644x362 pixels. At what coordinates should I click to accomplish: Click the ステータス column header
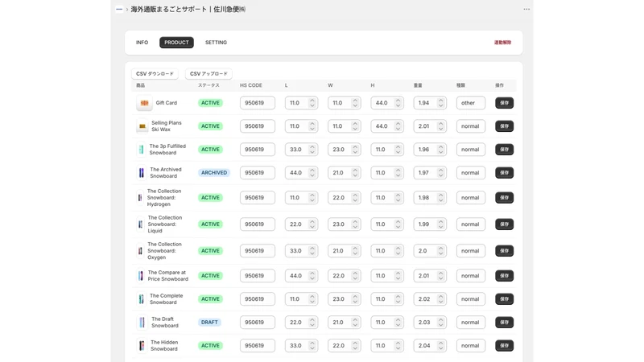208,85
